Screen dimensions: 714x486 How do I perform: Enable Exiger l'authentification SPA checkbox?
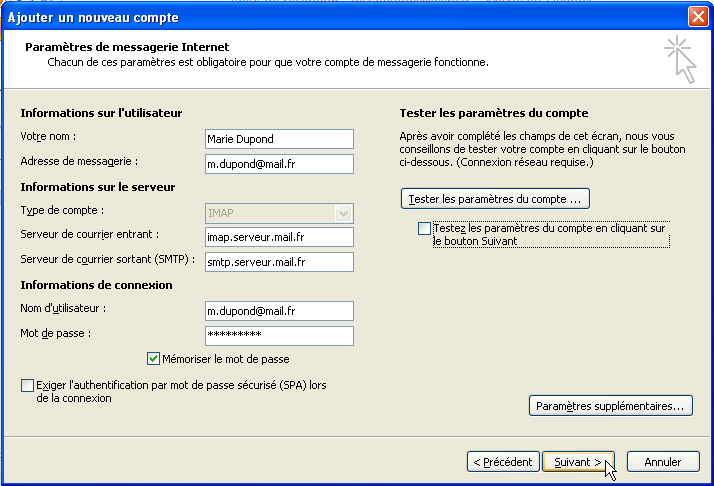[x=27, y=385]
